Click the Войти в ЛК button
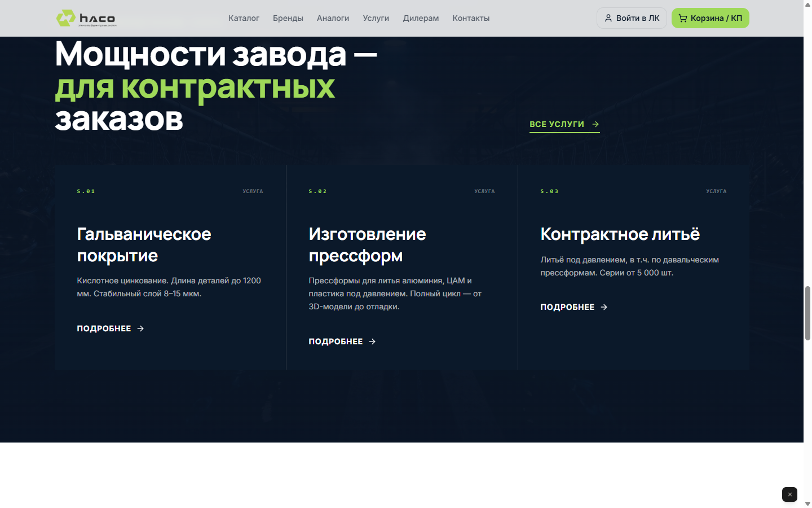 [x=632, y=18]
